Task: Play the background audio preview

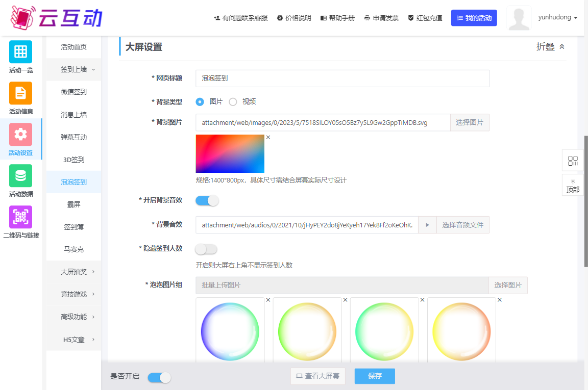Action: click(428, 225)
